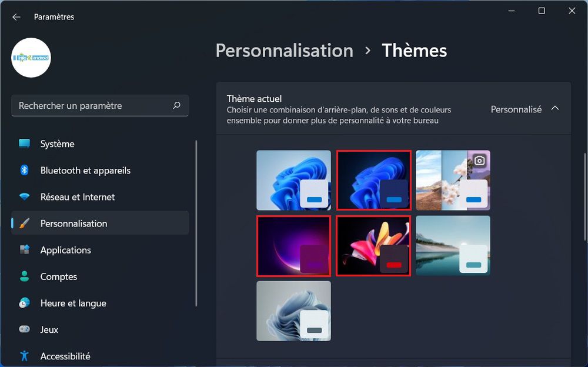Select the Applications grid icon
This screenshot has width=588, height=367.
(24, 249)
